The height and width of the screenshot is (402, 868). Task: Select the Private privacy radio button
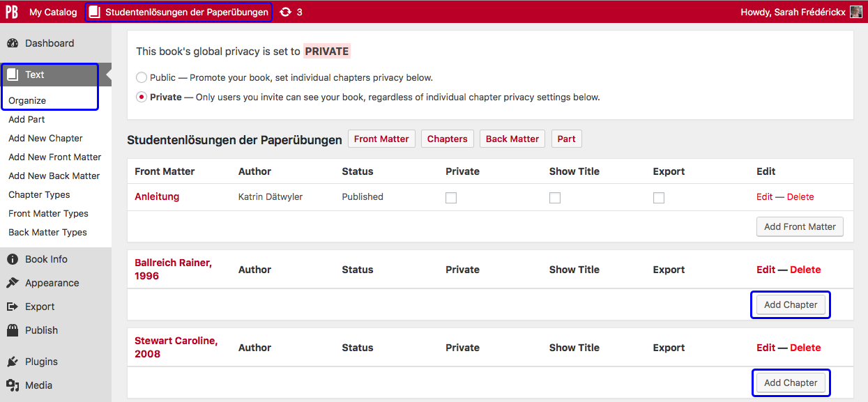point(142,98)
